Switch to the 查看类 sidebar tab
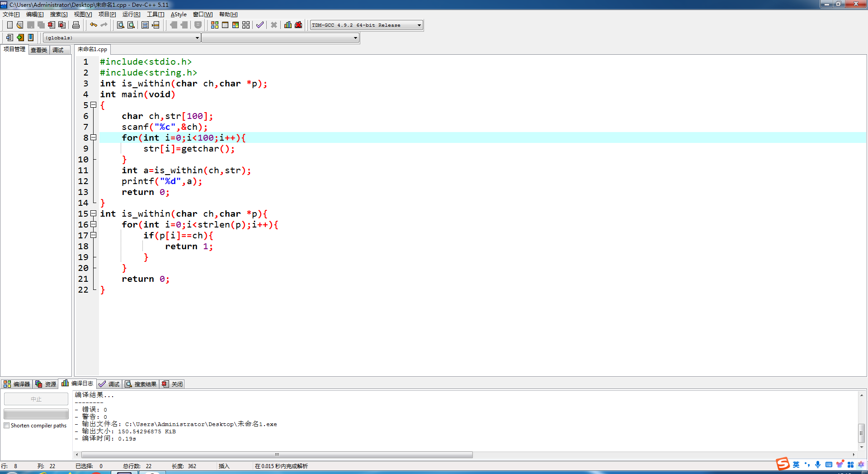 coord(39,50)
